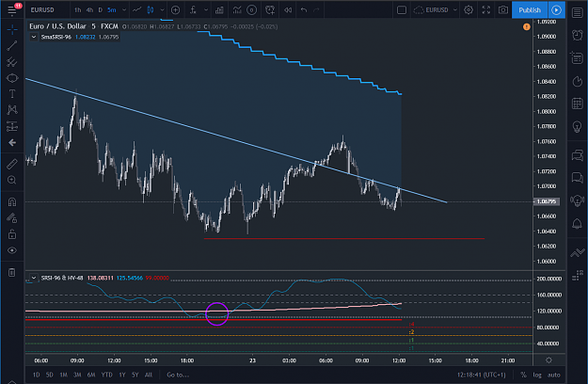The width and height of the screenshot is (588, 384).
Task: Open the select layout square icon
Action: (x=401, y=10)
